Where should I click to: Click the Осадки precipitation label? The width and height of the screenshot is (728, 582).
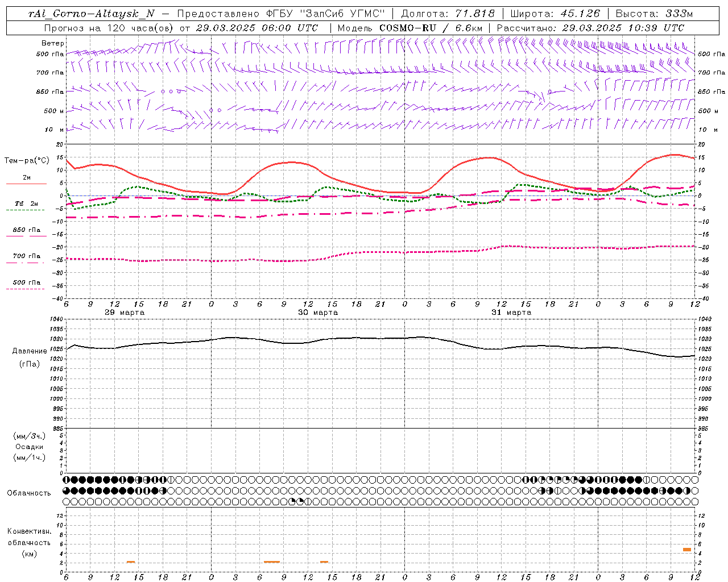coord(30,447)
